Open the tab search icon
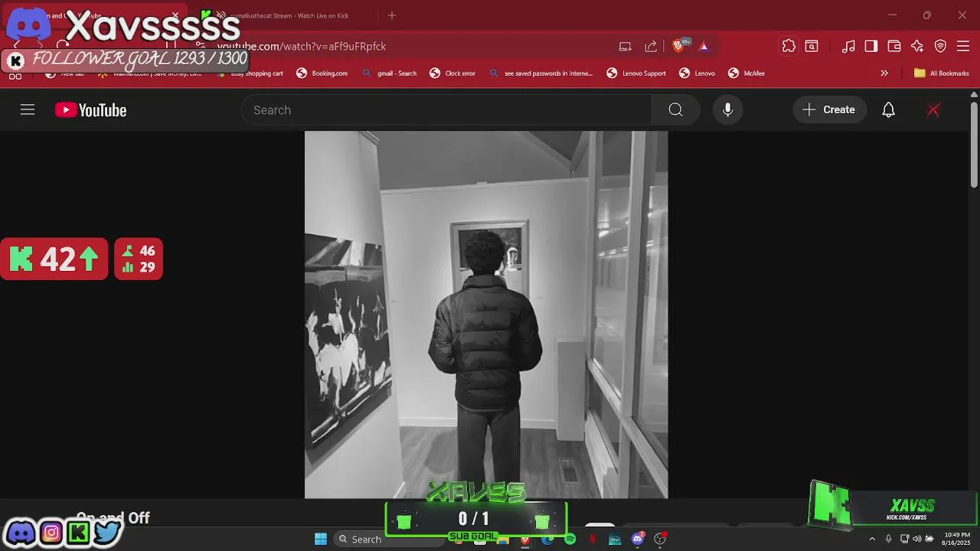The height and width of the screenshot is (551, 980). pos(812,47)
